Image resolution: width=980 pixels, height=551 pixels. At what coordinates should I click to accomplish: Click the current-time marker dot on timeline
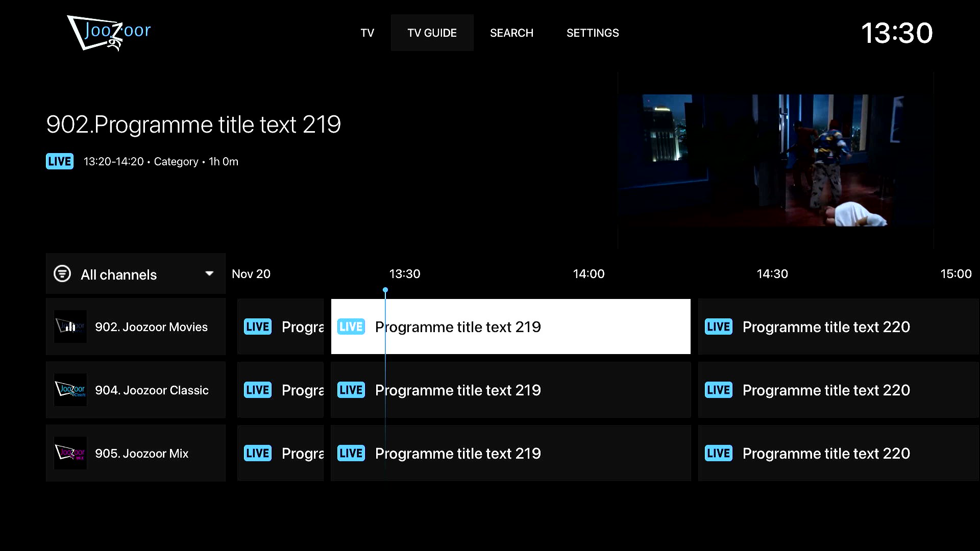(x=385, y=290)
